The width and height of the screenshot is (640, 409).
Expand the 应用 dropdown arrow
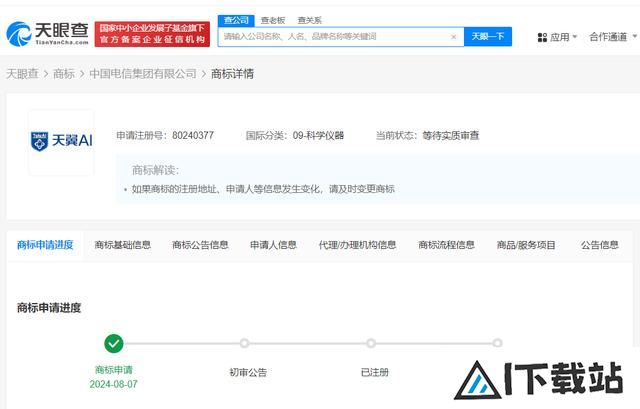[575, 37]
